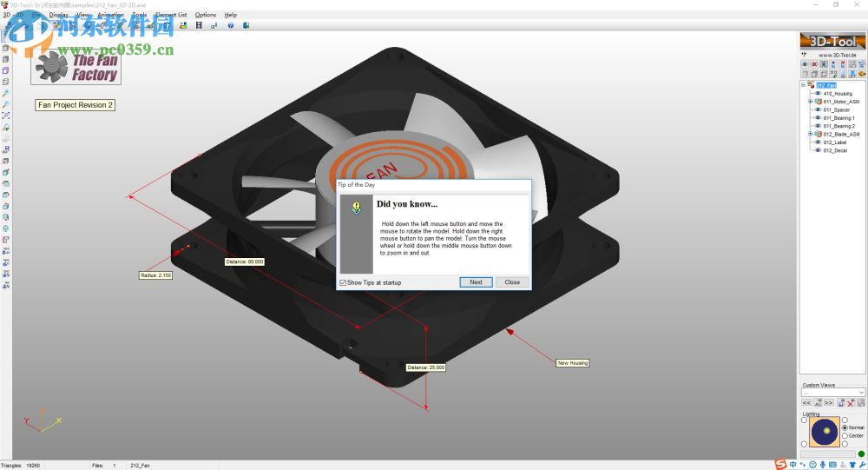The image size is (868, 470).
Task: Toggle Chinese input mode 中 icon
Action: pyautogui.click(x=793, y=465)
